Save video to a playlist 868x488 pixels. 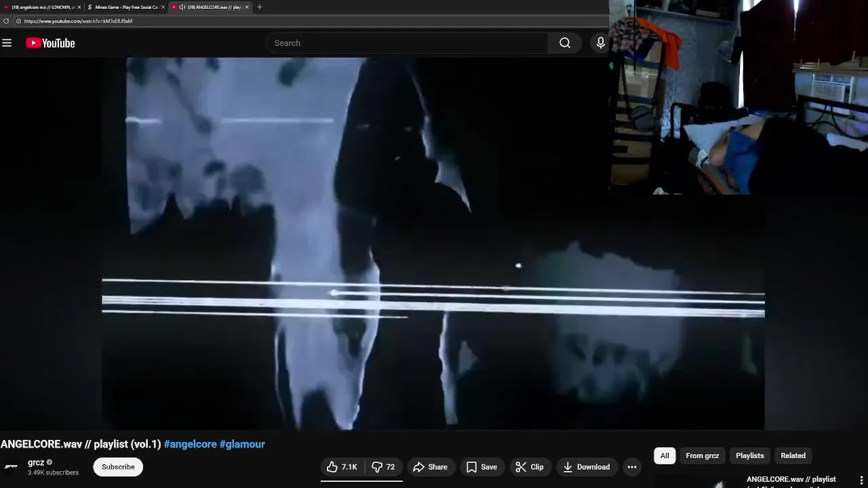coord(481,467)
